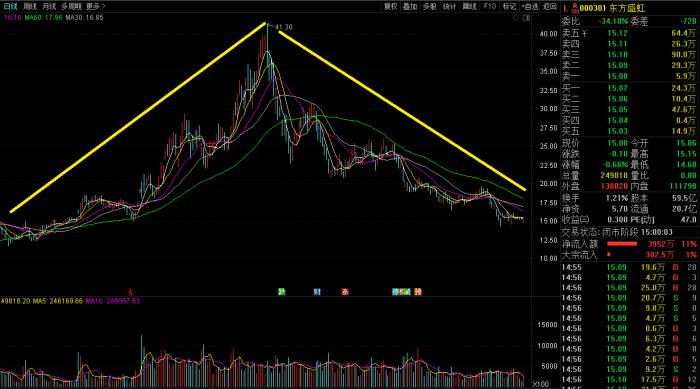This screenshot has width=700, height=389.
Task: Click the 卖一 ask price 15.08
Action: pos(617,76)
